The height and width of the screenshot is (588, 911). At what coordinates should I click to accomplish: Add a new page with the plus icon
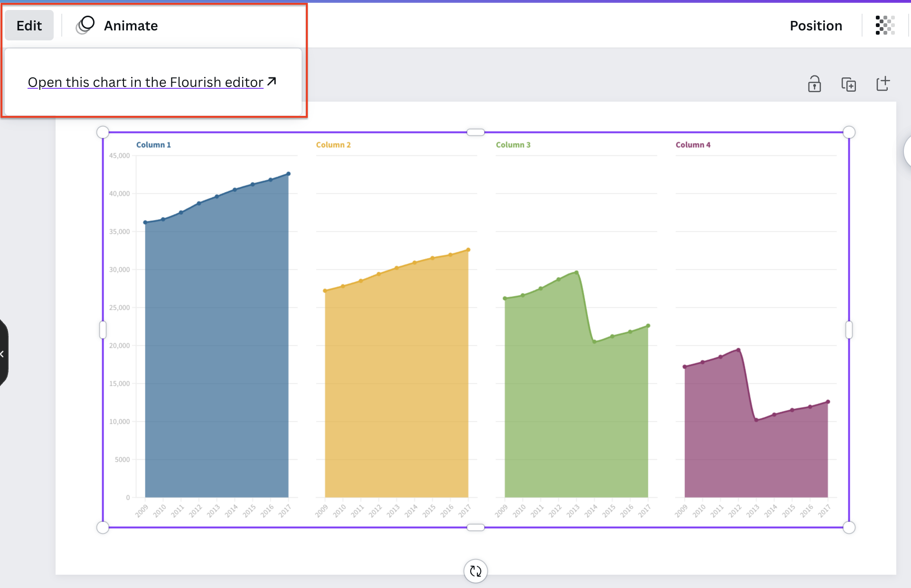(883, 84)
